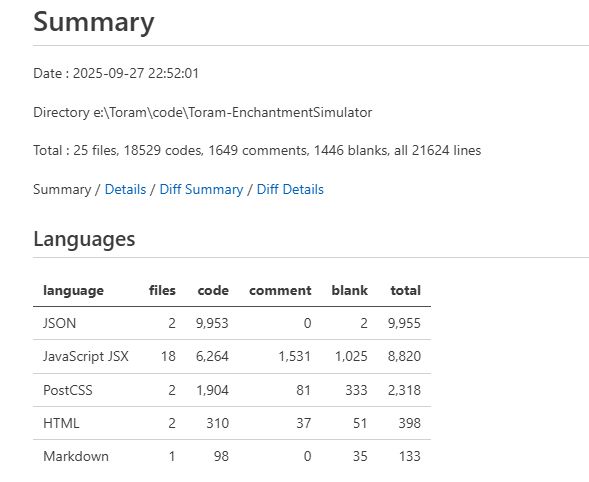Click the Summary heading

pos(94,22)
